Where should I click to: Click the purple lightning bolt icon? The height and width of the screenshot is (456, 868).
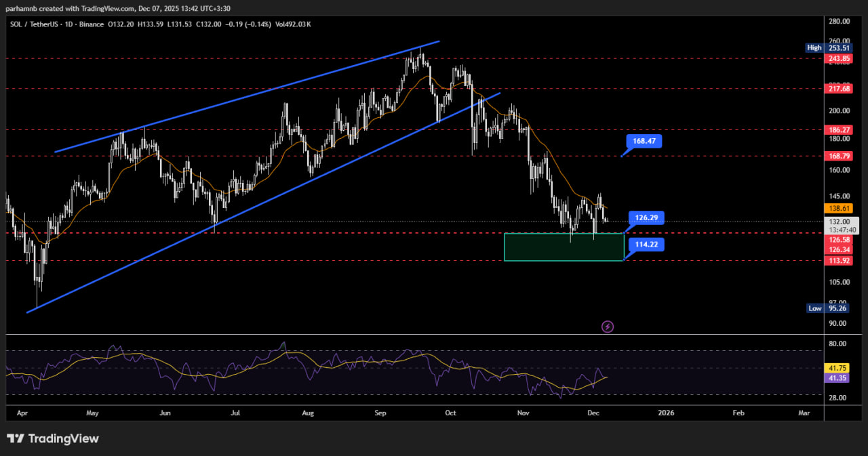pyautogui.click(x=608, y=327)
